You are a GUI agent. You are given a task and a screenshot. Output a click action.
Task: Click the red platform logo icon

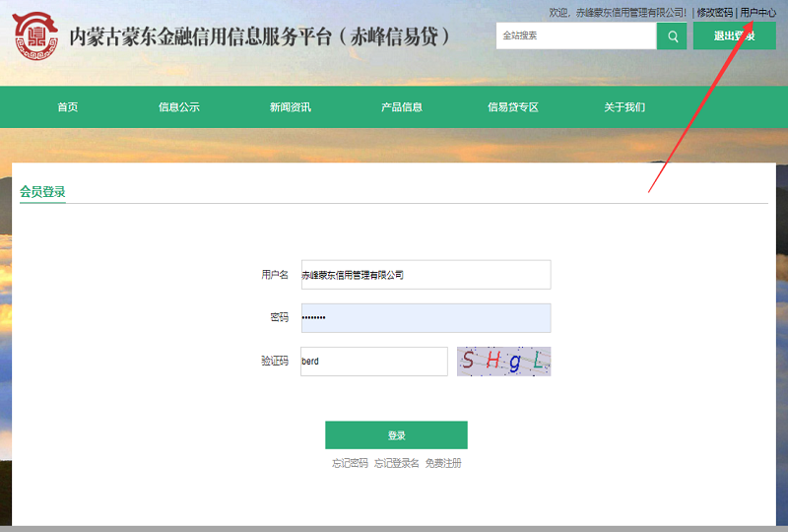coord(35,36)
